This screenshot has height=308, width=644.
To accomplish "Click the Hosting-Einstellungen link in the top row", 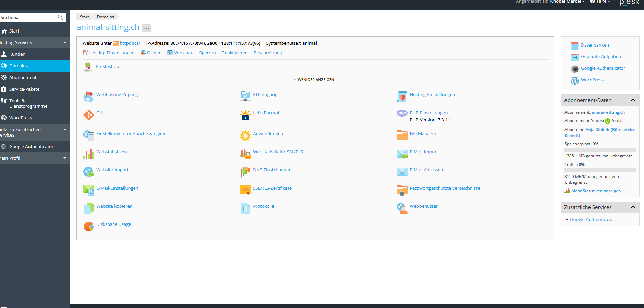I will click(x=112, y=53).
